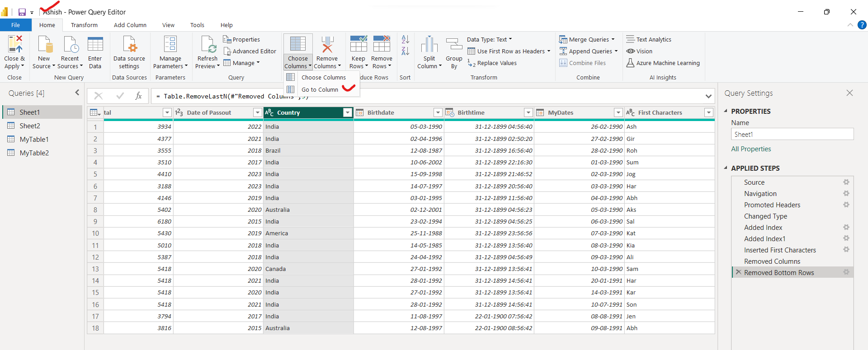Open the All Properties link
The height and width of the screenshot is (350, 868).
(751, 149)
